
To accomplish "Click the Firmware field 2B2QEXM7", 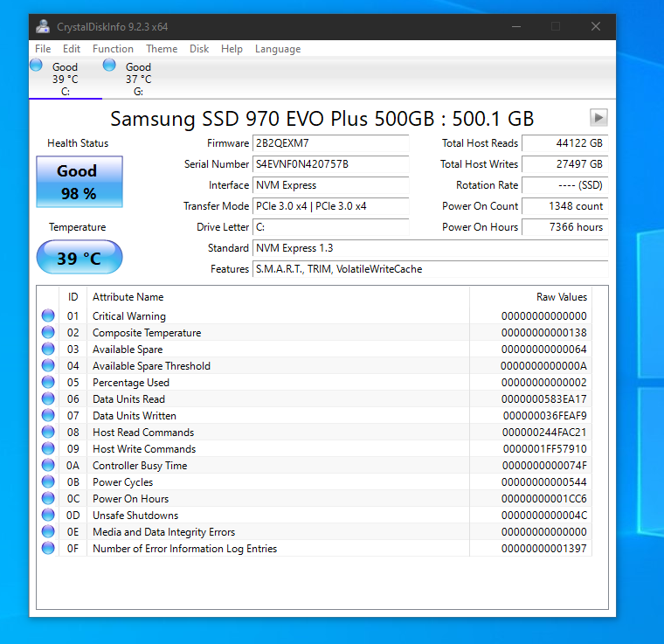I will (331, 143).
